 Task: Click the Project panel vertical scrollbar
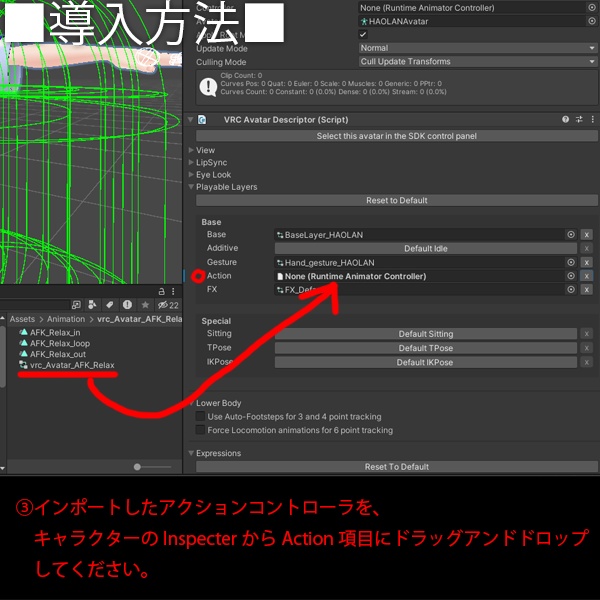tap(3, 356)
